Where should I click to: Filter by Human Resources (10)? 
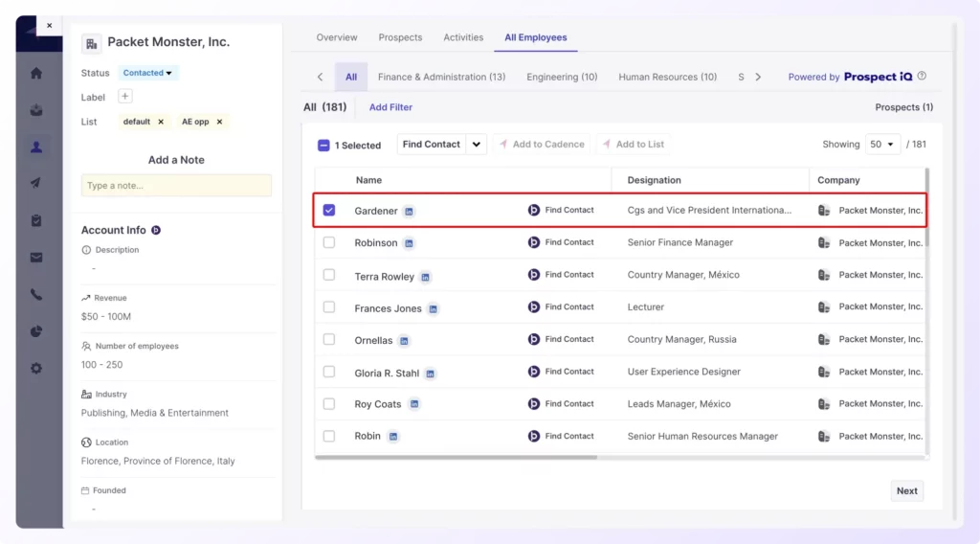pyautogui.click(x=667, y=77)
